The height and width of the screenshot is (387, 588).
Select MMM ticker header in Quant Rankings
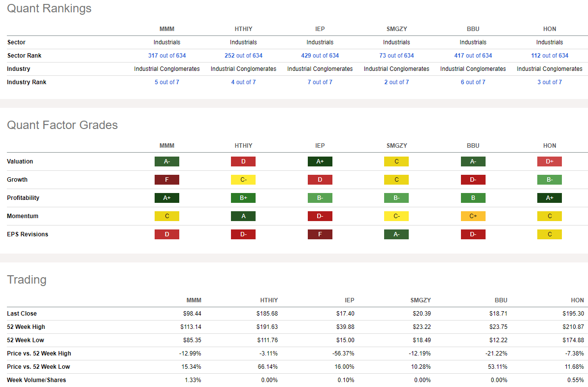tap(167, 29)
